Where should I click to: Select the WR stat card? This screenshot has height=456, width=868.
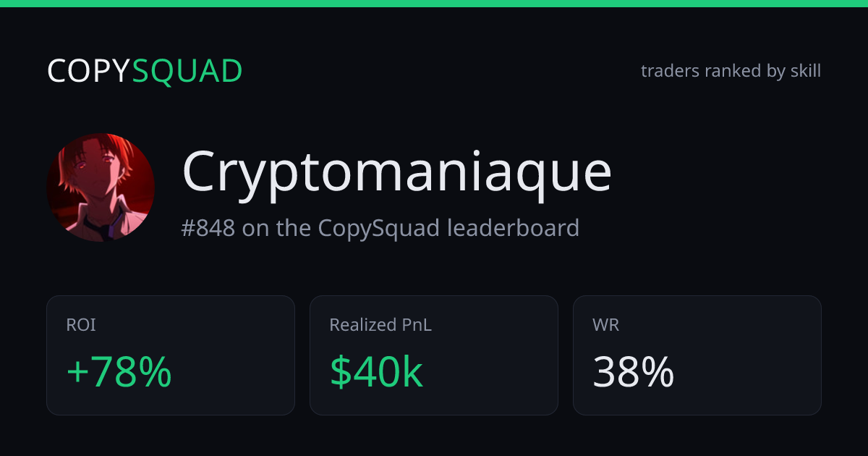point(697,355)
